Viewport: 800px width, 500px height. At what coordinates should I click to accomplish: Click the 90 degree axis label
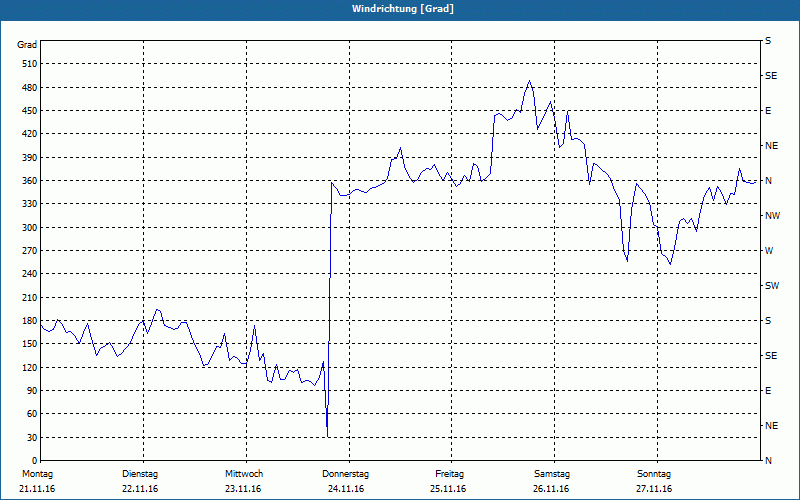point(32,391)
